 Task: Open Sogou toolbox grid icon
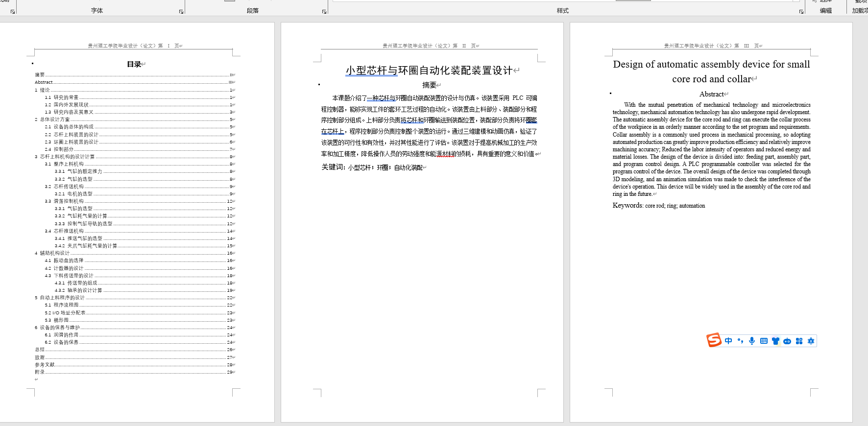[799, 341]
